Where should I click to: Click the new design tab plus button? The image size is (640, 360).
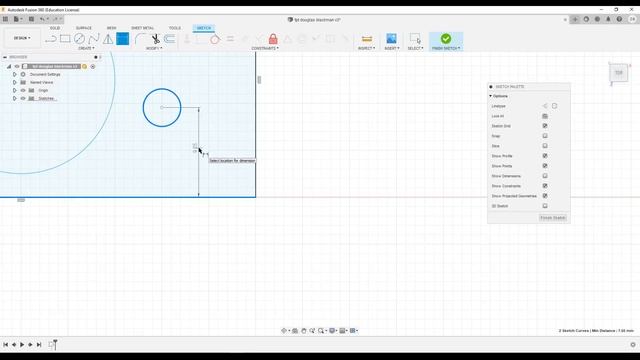(575, 19)
